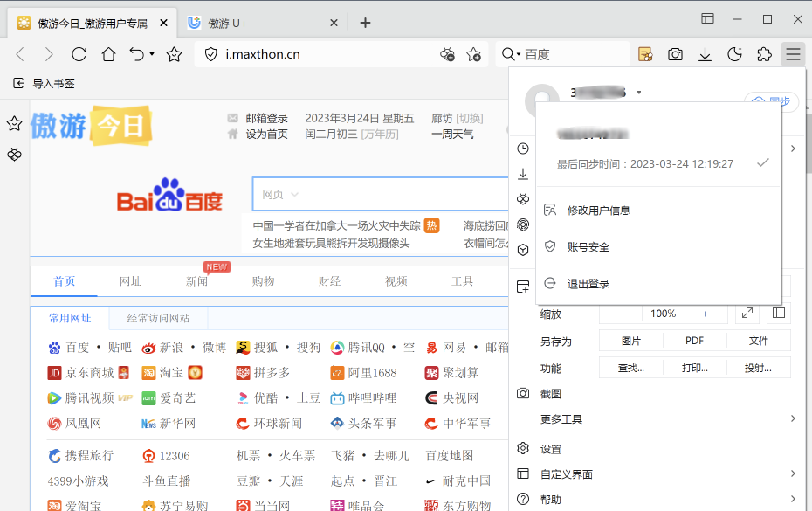Expand the account name dropdown arrow
812x511 pixels.
[x=639, y=93]
